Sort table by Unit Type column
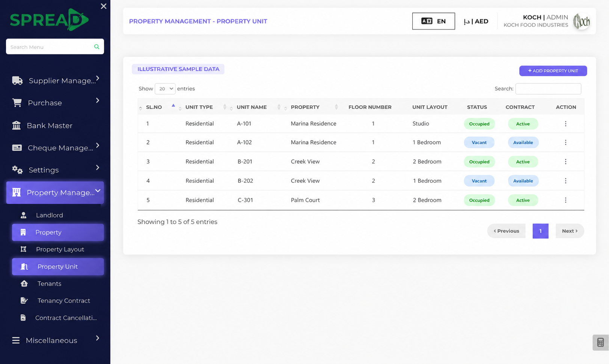Screen dimensions: 609x364 click(x=199, y=107)
